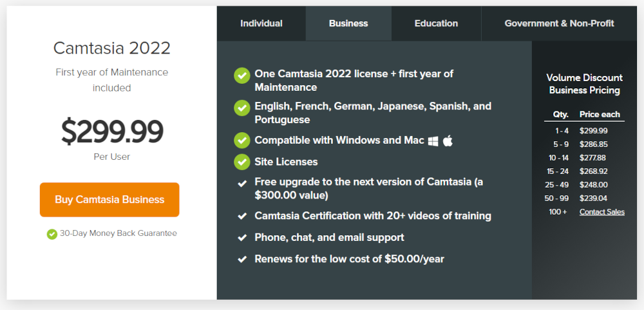Click the Windows logo icon

pyautogui.click(x=433, y=141)
